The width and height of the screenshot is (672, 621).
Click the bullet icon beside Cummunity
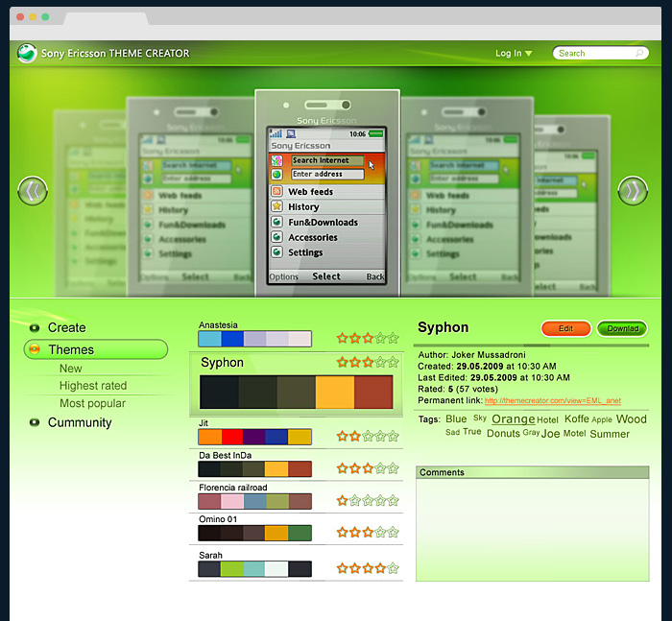click(x=35, y=422)
